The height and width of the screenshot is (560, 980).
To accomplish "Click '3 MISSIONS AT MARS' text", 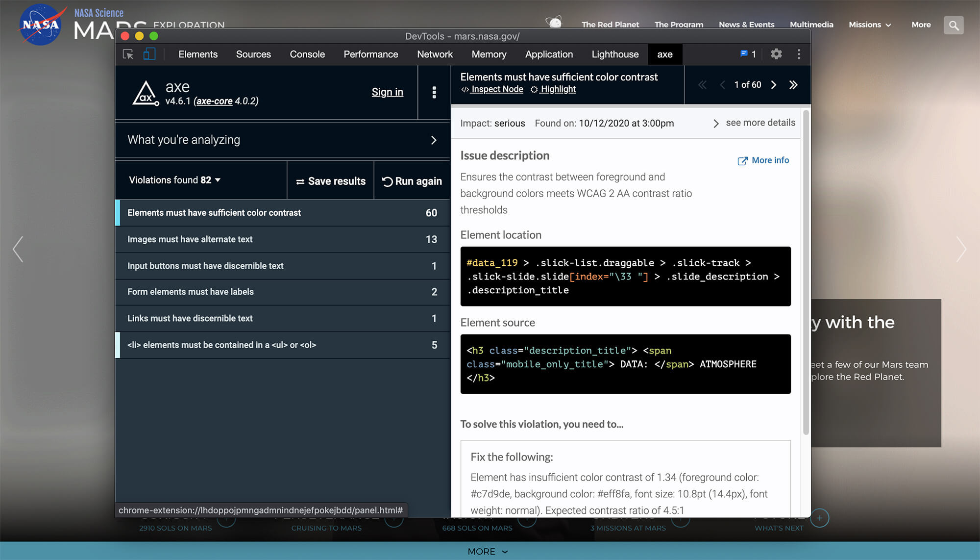I will point(628,528).
